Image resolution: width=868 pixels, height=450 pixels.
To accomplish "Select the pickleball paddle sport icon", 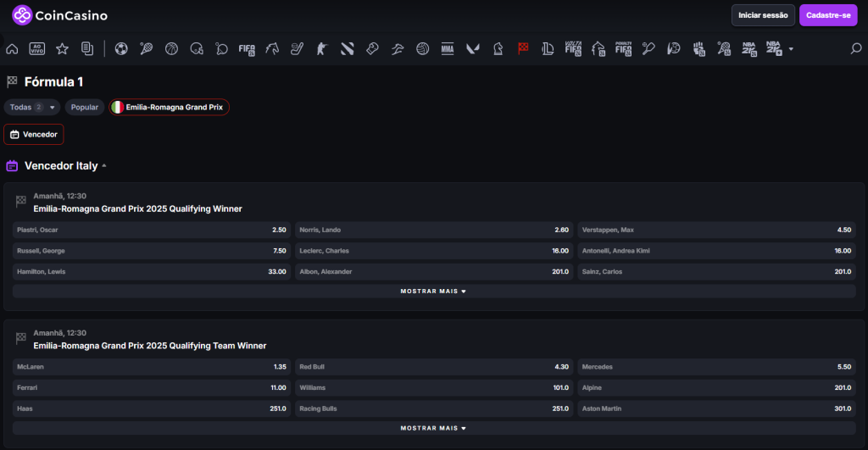I will coord(648,48).
